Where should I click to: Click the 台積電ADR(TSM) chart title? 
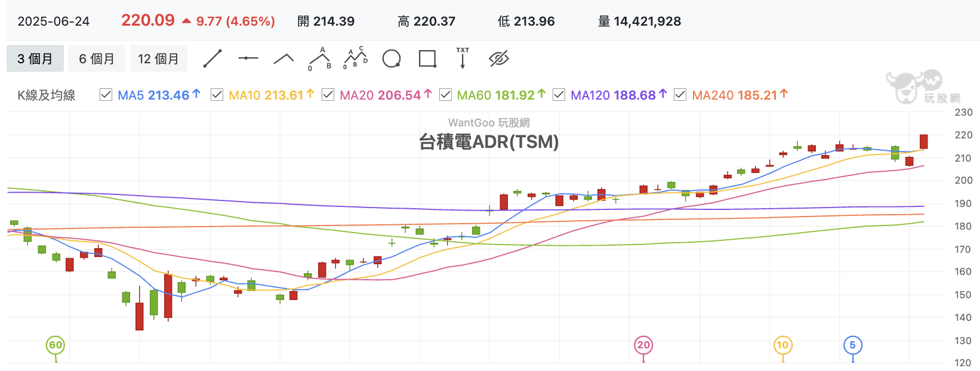[x=489, y=142]
